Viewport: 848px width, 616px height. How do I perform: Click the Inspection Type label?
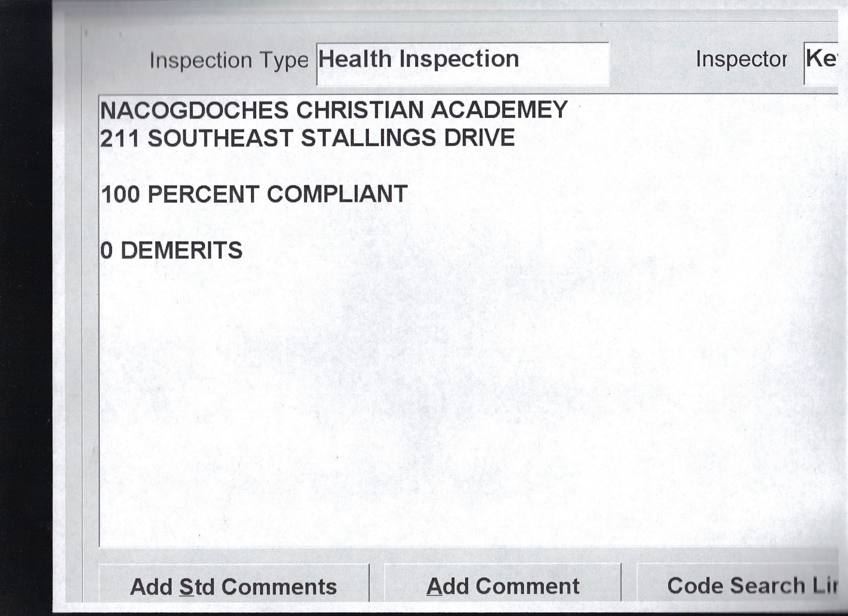click(x=229, y=60)
